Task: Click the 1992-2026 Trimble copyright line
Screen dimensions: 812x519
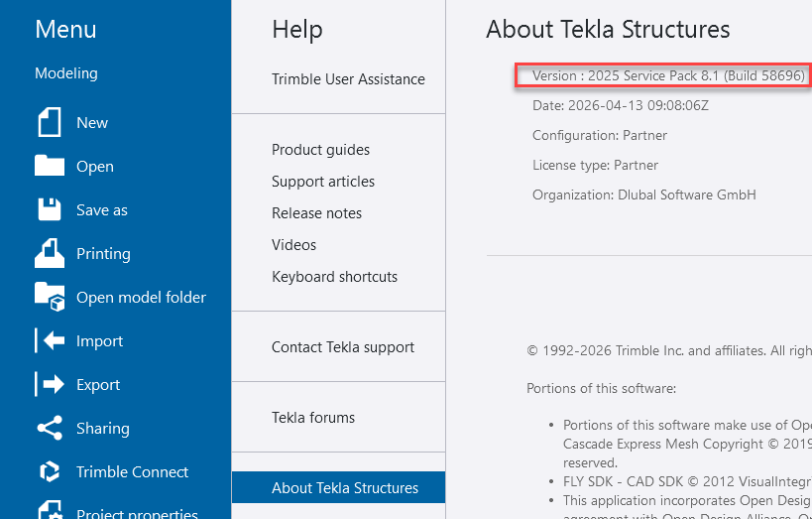Action: coord(669,351)
